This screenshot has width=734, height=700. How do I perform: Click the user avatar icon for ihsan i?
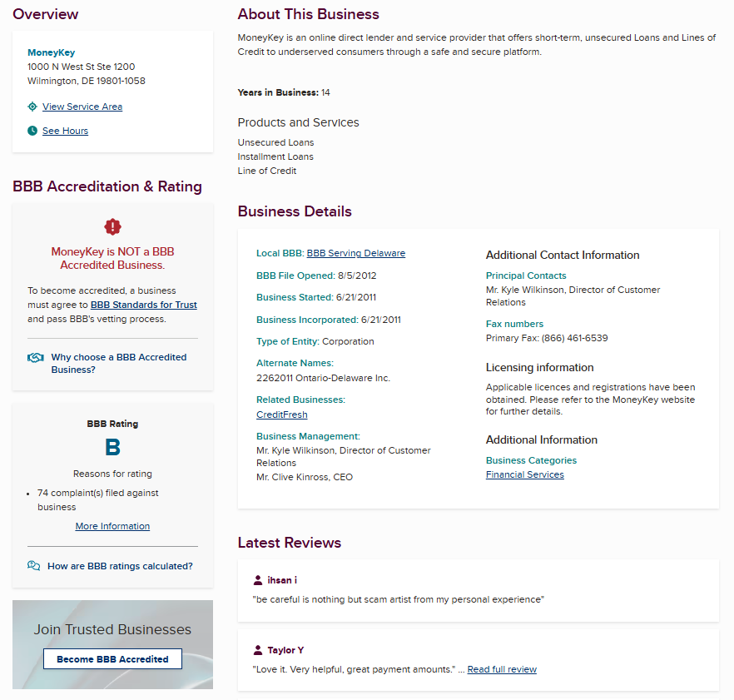[x=257, y=580]
